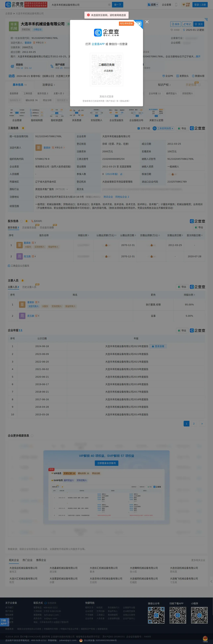
Task: Open 企业图谱 diagram thumbnail
Action: [x=17, y=115]
